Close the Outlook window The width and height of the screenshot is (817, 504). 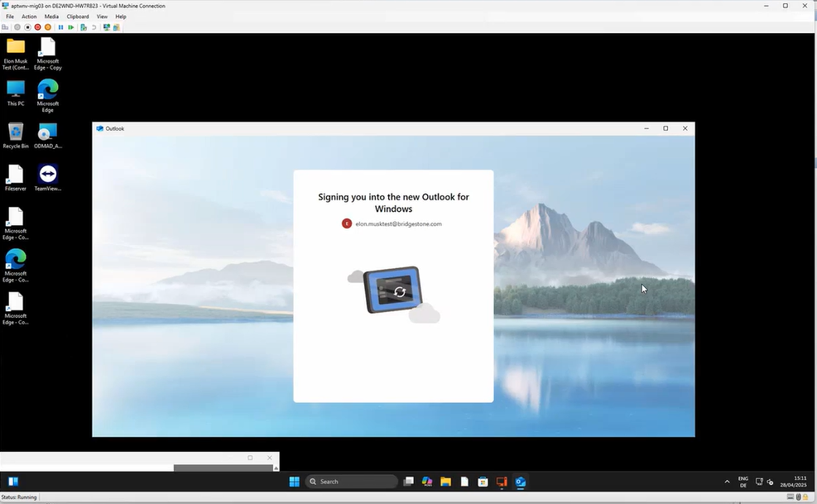click(685, 128)
